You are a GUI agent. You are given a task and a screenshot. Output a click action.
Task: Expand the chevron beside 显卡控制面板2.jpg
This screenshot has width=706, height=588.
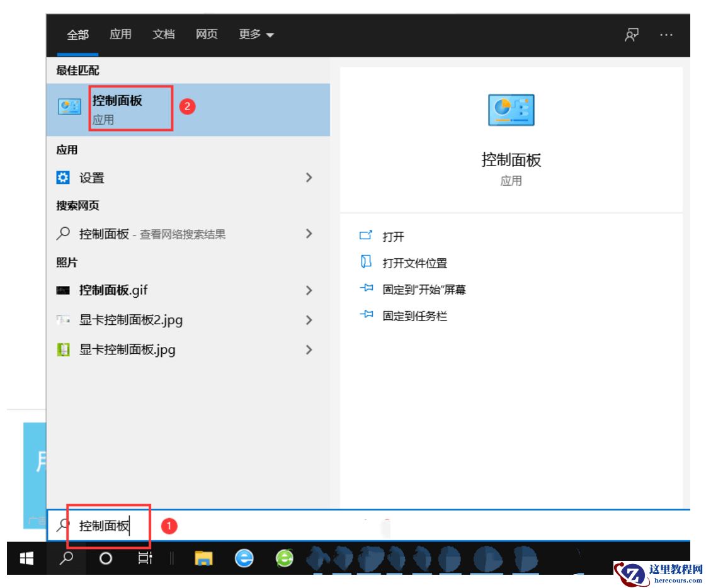[309, 320]
